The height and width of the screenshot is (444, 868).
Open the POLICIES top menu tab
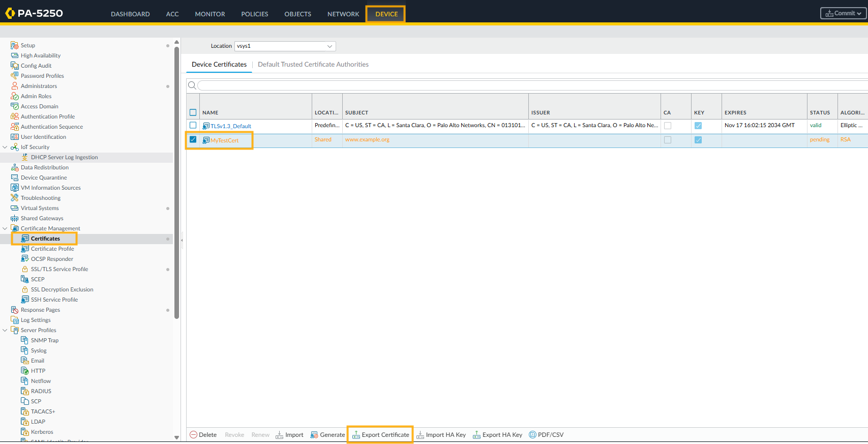[254, 14]
